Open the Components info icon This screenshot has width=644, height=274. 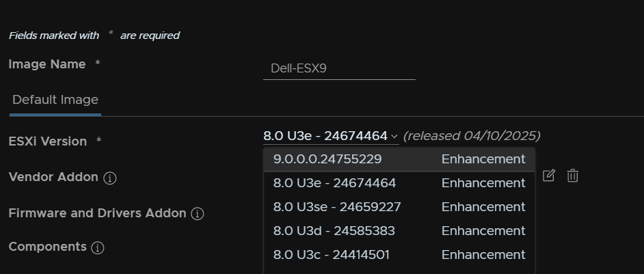(97, 247)
